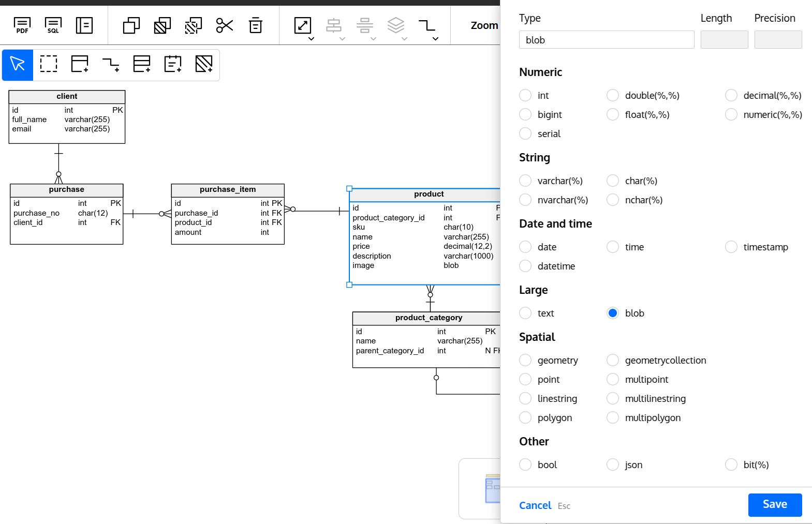Select char(%) string type
Viewport: 812px width, 524px height.
(x=613, y=181)
